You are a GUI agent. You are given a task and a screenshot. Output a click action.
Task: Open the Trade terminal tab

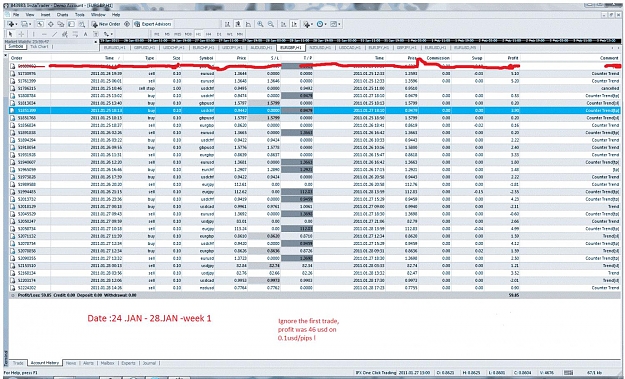pyautogui.click(x=18, y=363)
